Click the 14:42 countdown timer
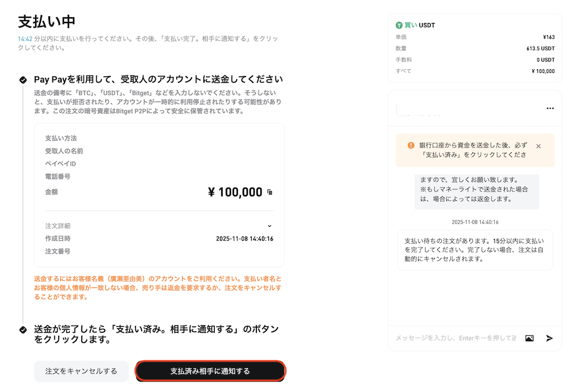576x392 pixels. tap(24, 39)
